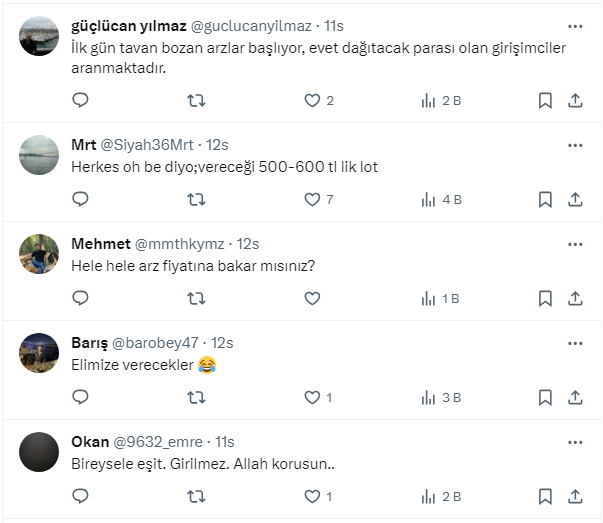
Task: Bookmark Mrt's tweet
Action: pyautogui.click(x=545, y=199)
